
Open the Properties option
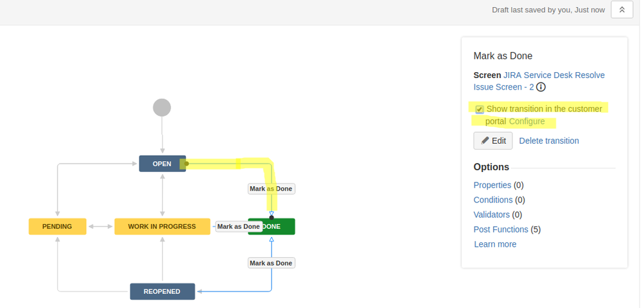click(x=492, y=185)
